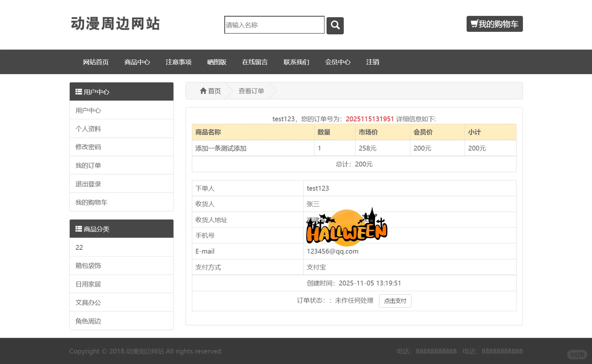
Task: Click the 点击支付 button to pay
Action: tap(395, 301)
